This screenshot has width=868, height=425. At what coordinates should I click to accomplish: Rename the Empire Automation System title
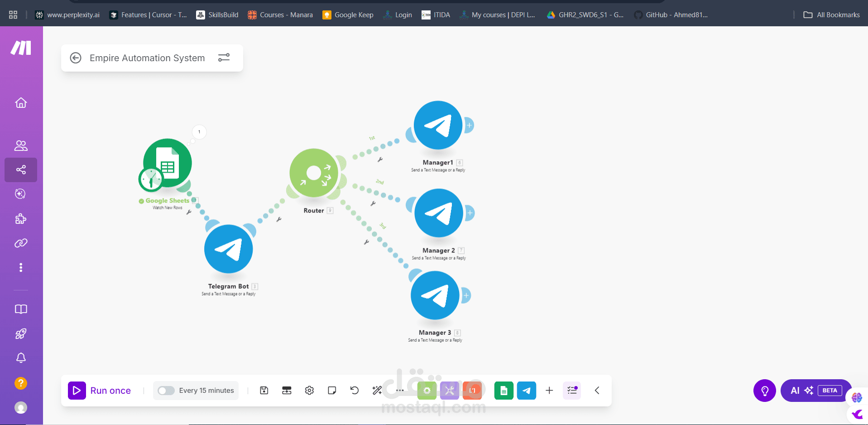[x=147, y=58]
